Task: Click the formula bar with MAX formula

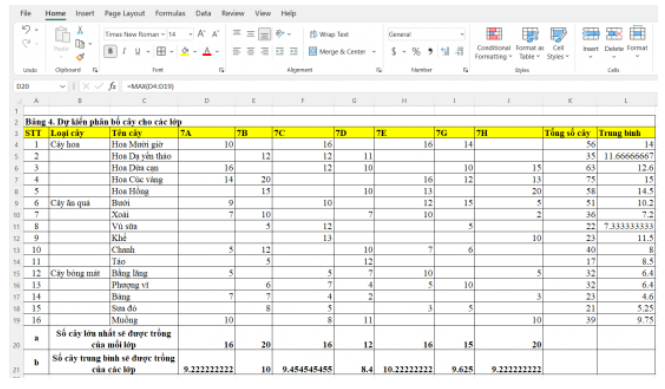Action: click(x=389, y=86)
